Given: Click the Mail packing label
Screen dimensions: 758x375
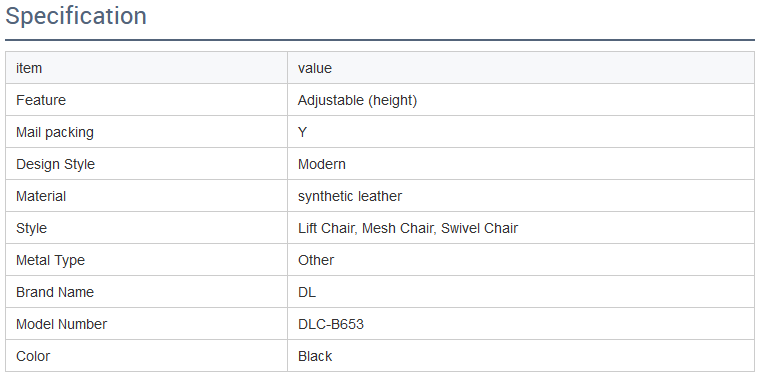Looking at the screenshot, I should tap(55, 132).
